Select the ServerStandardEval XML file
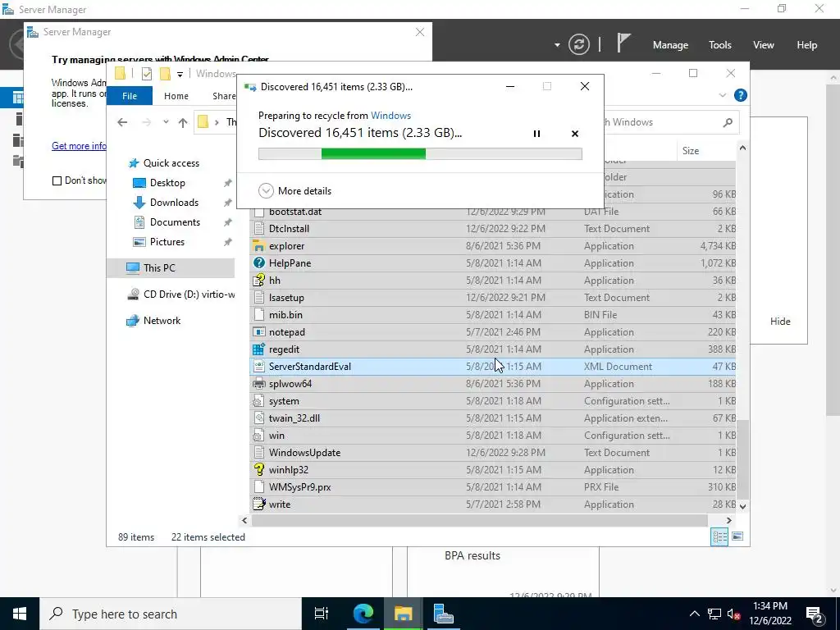This screenshot has height=630, width=840. (x=493, y=367)
